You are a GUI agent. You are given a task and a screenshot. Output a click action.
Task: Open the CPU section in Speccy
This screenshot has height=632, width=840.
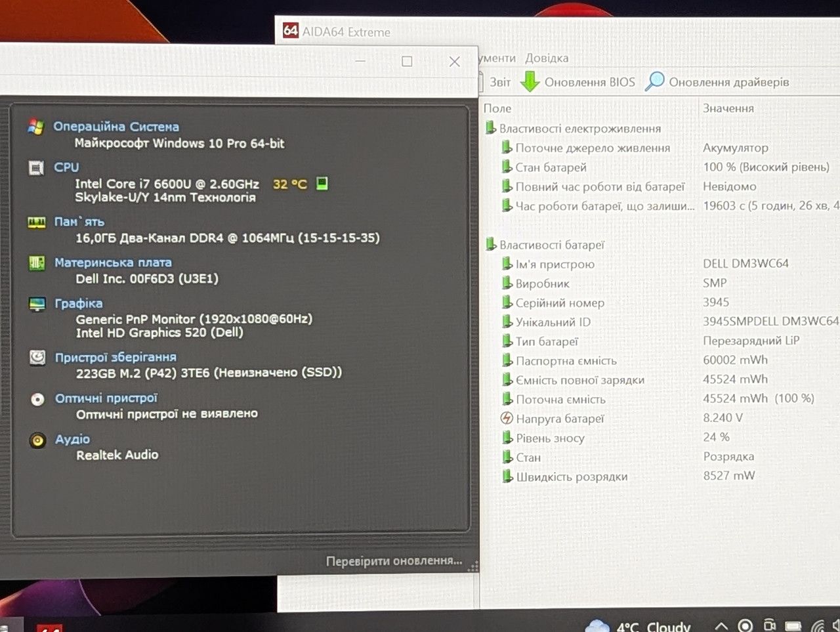[x=66, y=167]
